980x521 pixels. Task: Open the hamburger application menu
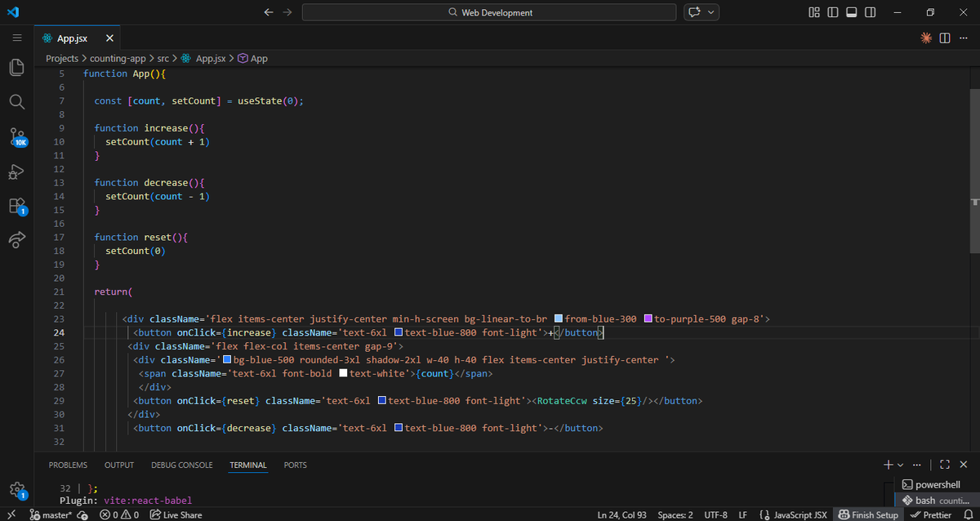(x=16, y=38)
